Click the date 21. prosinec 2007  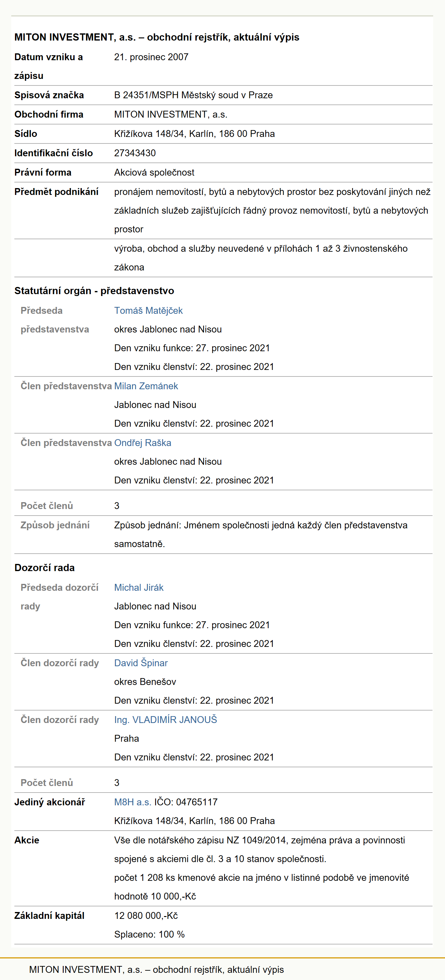point(151,57)
